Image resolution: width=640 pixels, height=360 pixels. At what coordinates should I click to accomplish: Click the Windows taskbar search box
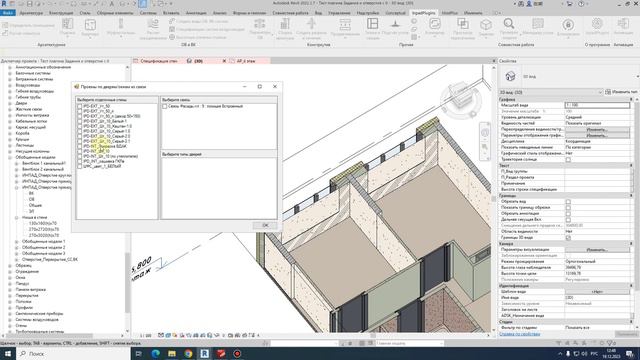point(73,353)
